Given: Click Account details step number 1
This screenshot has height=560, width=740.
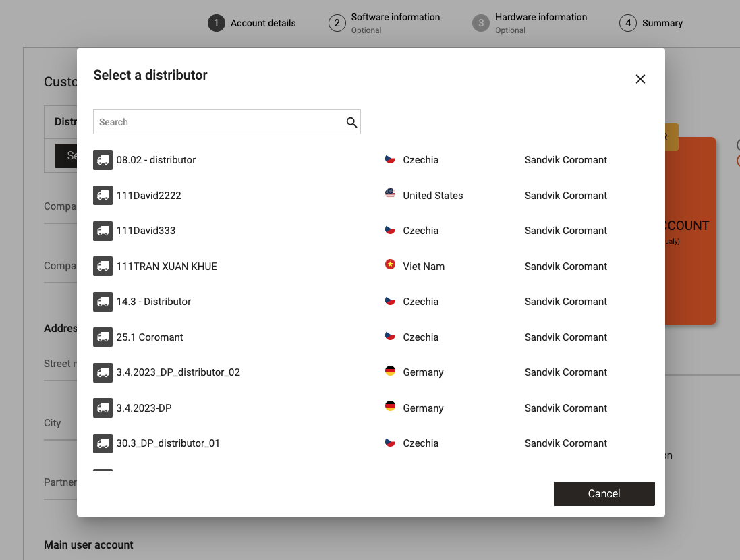Looking at the screenshot, I should pos(216,23).
